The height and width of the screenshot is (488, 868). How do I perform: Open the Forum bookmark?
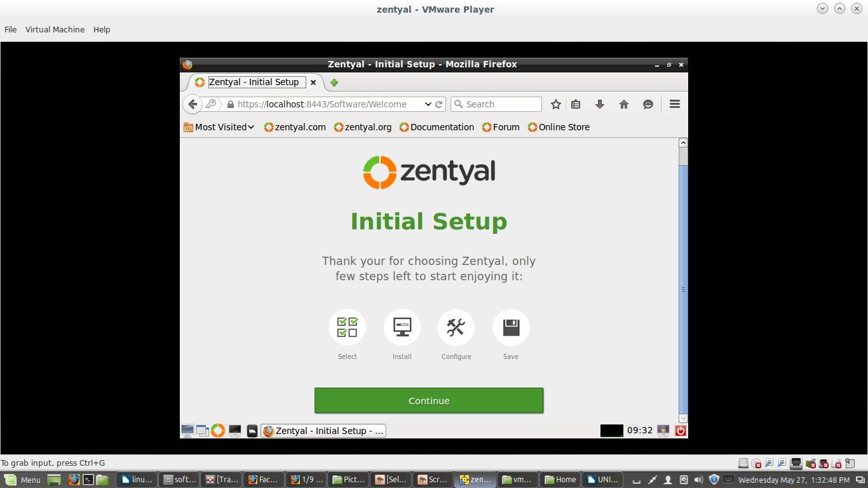[501, 127]
